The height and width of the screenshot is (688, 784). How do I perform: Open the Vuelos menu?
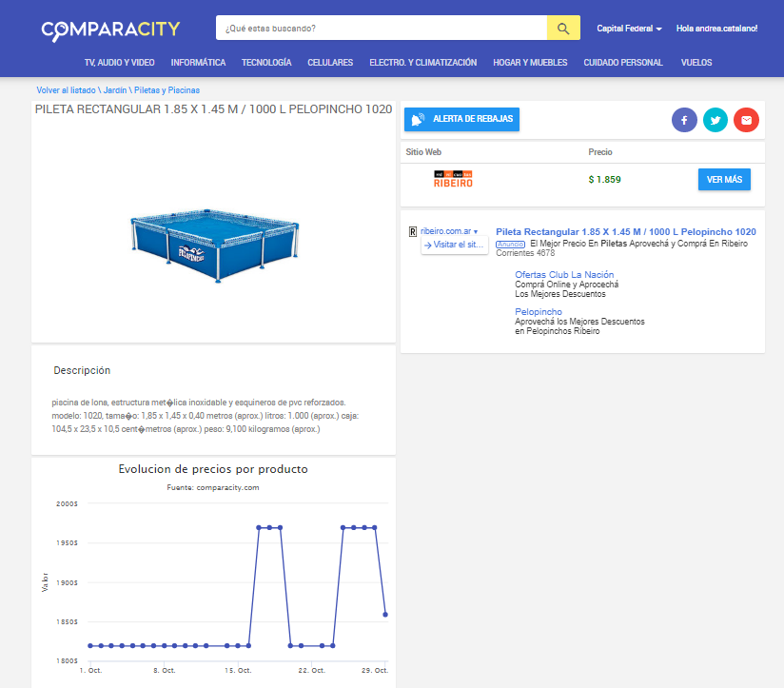(x=696, y=63)
